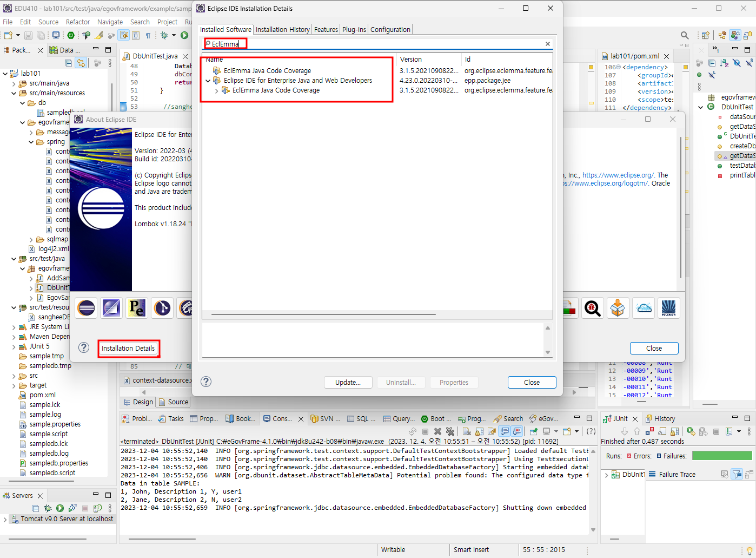Click horizontal scrollbar of installed software list
Screen dimensions: 756x558
tap(323, 314)
